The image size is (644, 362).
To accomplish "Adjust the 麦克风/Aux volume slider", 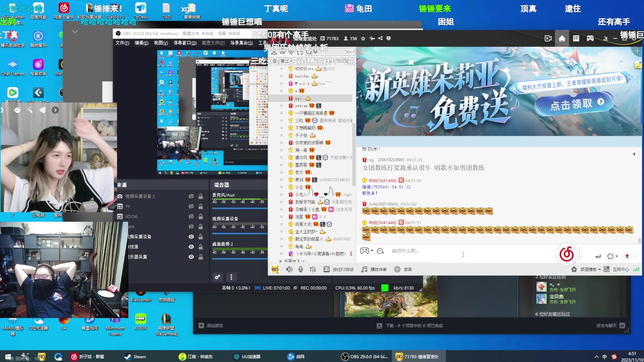I will pyautogui.click(x=239, y=208).
